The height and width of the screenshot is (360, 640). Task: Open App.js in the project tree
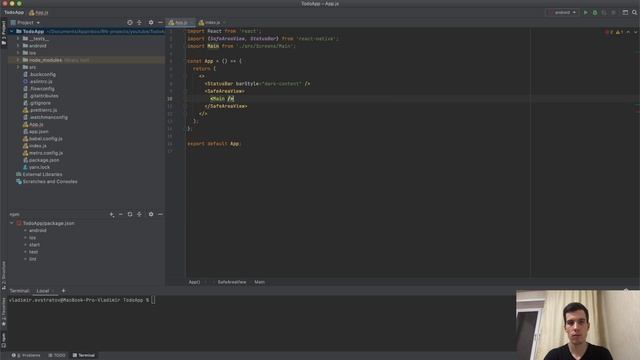coord(36,124)
